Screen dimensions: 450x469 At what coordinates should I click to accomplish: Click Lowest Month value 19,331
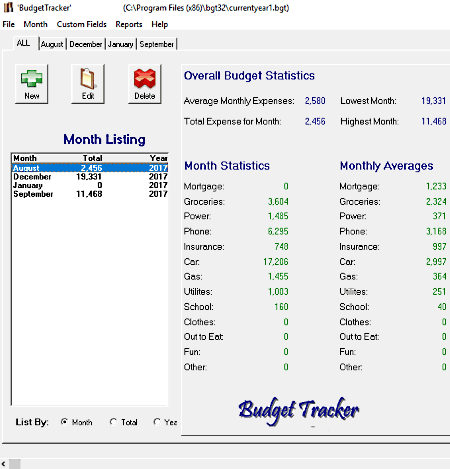click(x=433, y=101)
